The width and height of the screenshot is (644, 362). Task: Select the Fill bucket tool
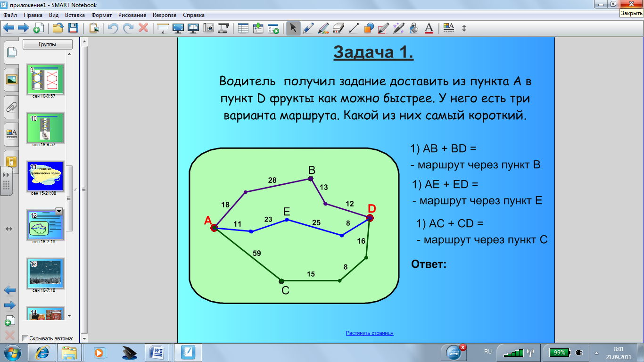click(x=414, y=28)
